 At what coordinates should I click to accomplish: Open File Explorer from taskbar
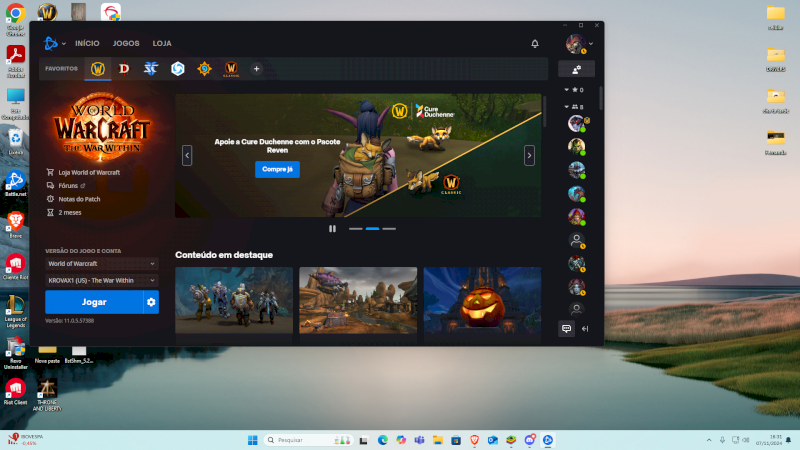pos(438,440)
